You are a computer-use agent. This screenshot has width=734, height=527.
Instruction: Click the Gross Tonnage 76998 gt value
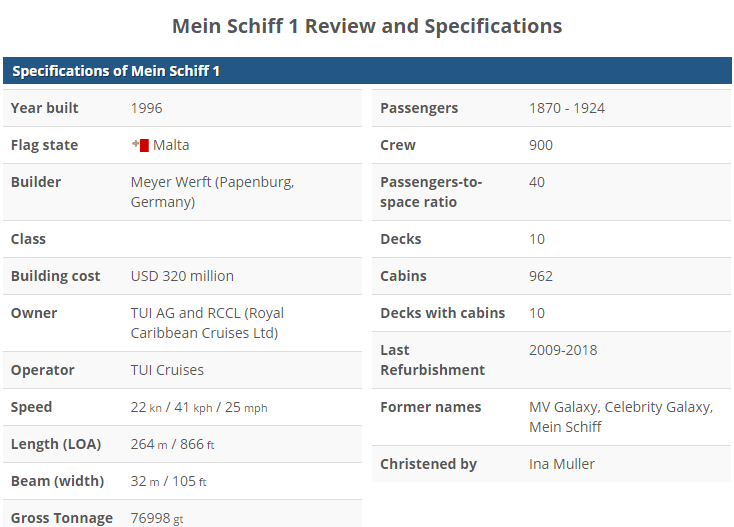click(x=157, y=518)
